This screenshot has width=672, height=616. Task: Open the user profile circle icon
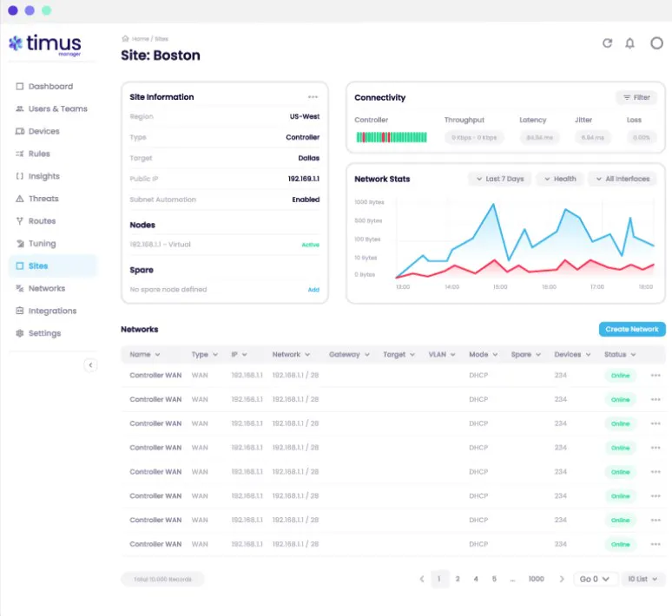(x=656, y=43)
